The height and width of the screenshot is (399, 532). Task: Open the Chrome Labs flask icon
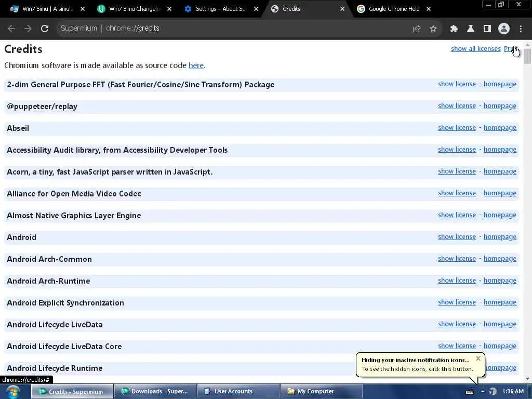[471, 29]
